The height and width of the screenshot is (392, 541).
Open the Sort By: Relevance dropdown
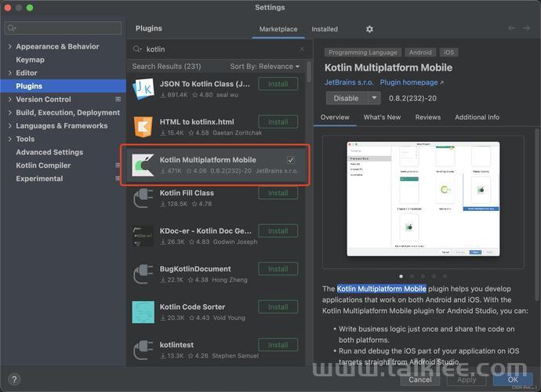pos(265,67)
